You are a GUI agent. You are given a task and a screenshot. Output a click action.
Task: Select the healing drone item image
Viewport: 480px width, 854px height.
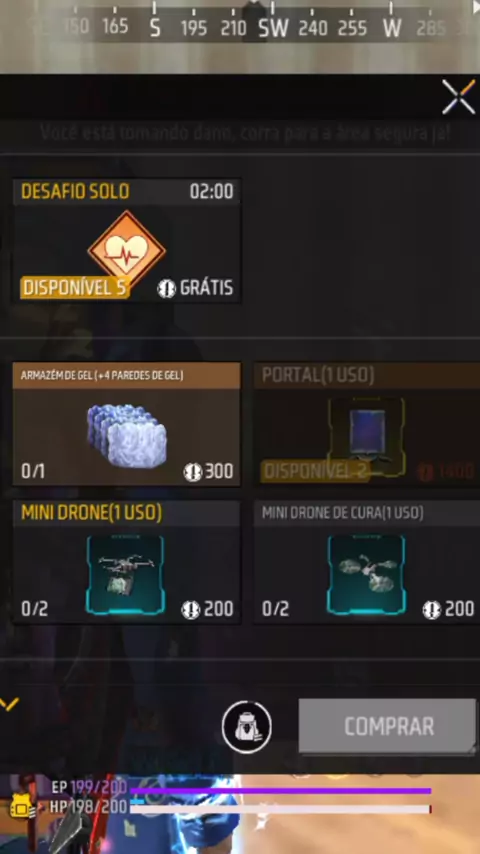pos(366,575)
